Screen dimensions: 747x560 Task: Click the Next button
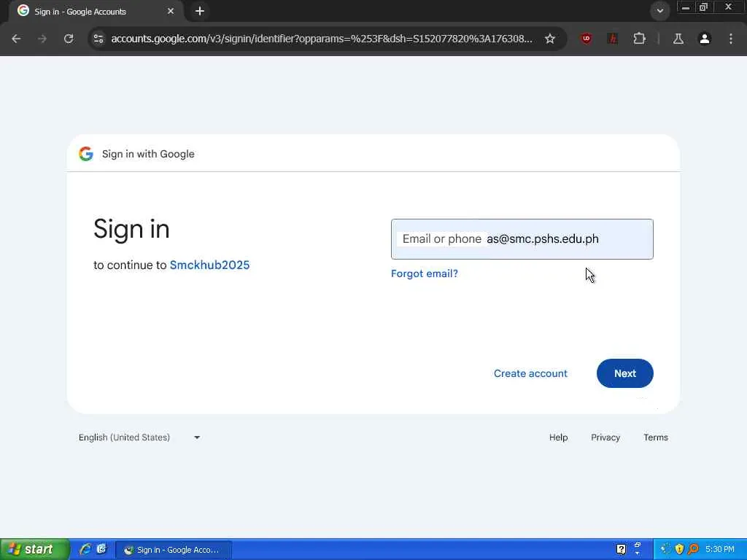point(624,373)
